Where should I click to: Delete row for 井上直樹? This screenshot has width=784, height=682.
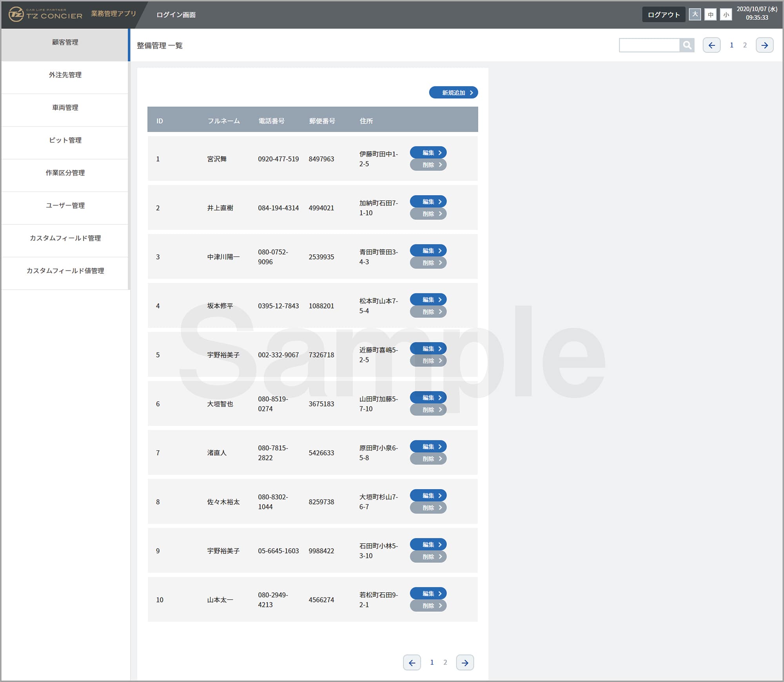(428, 214)
